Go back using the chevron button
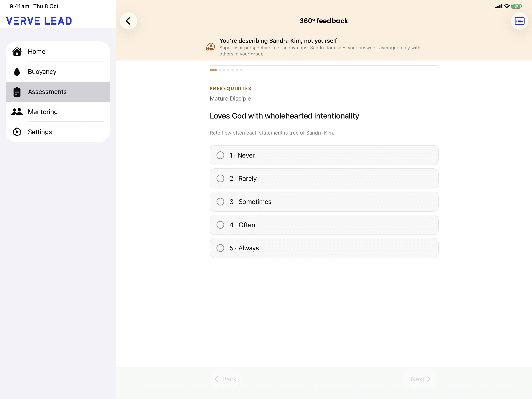This screenshot has height=399, width=532. pos(128,21)
